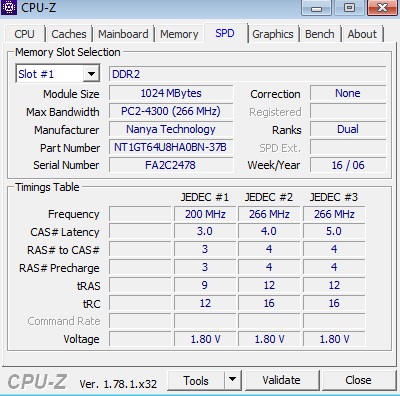The width and height of the screenshot is (400, 396).
Task: Click the Ranks value Dual
Action: [x=348, y=129]
